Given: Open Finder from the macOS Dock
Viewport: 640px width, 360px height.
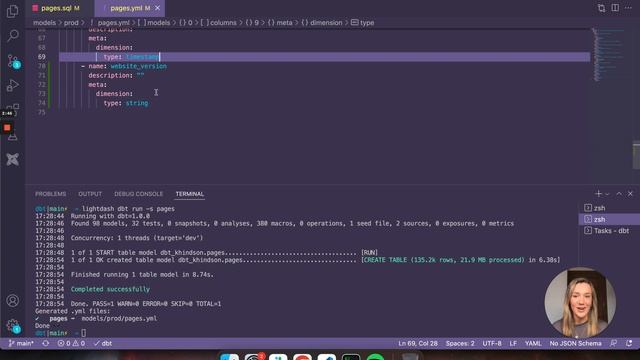Looking at the screenshot, I should coord(229,358).
